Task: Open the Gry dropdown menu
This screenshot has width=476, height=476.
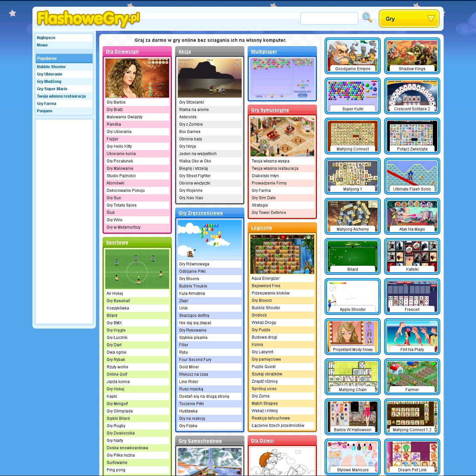Action: [x=409, y=19]
